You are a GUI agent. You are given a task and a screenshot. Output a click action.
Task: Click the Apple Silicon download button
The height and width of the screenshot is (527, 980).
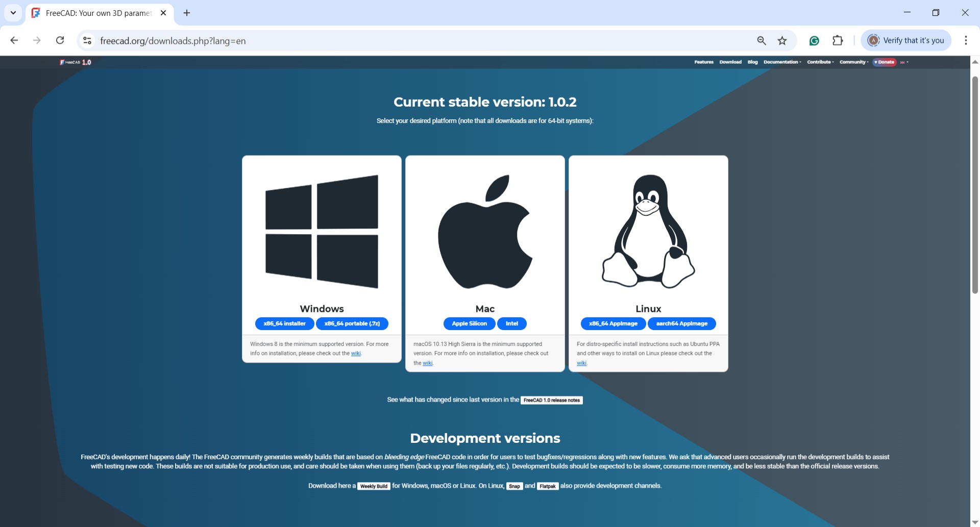click(469, 323)
